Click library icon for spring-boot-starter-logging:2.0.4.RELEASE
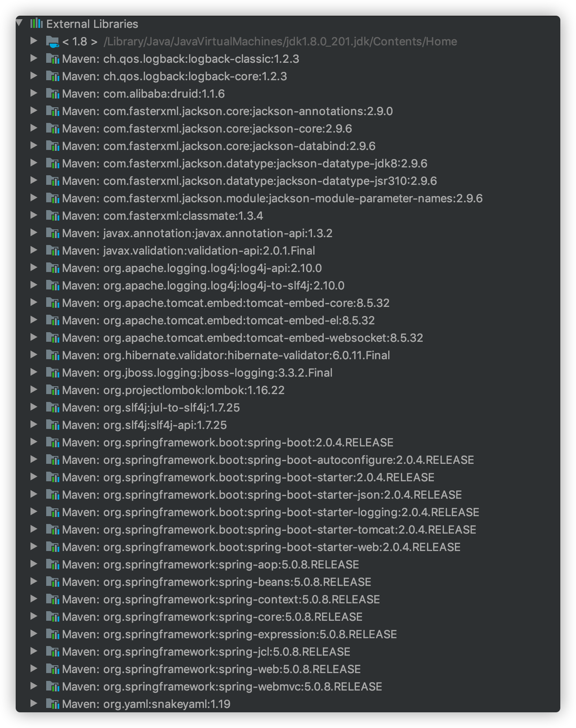The height and width of the screenshot is (728, 576). tap(52, 512)
